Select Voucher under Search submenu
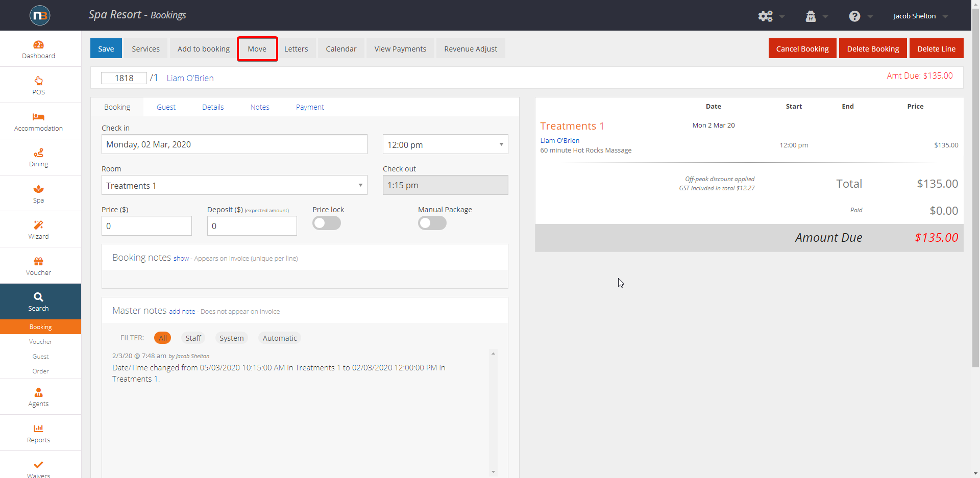Image resolution: width=980 pixels, height=478 pixels. click(x=40, y=342)
